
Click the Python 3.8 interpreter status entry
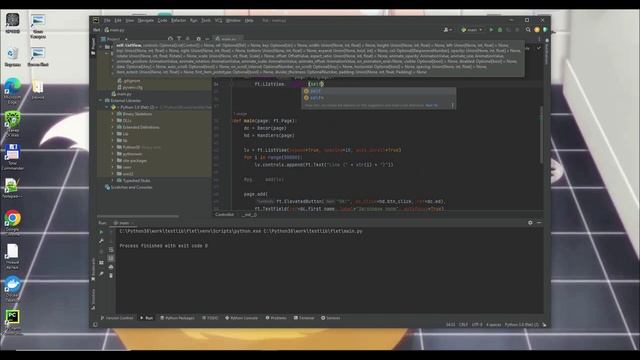tap(522, 325)
